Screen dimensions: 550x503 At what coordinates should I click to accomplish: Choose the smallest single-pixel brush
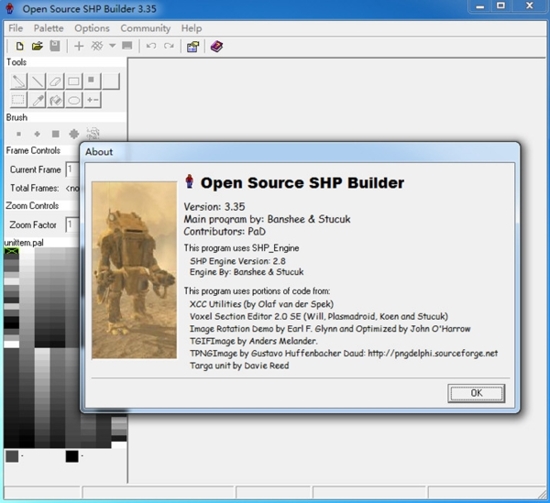point(19,134)
